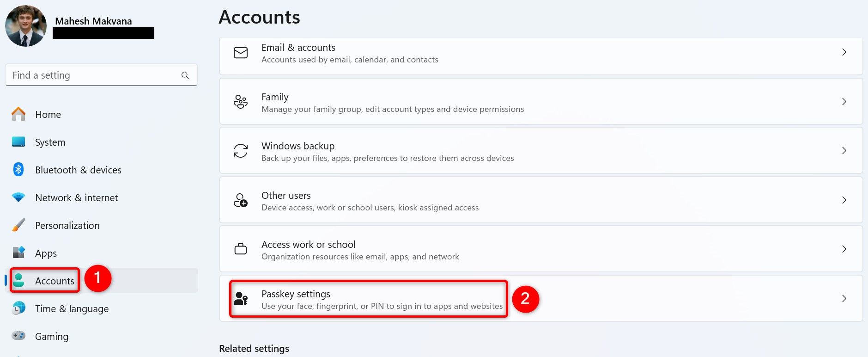Click the Personalization paintbrush icon
Image resolution: width=868 pixels, height=357 pixels.
click(18, 225)
